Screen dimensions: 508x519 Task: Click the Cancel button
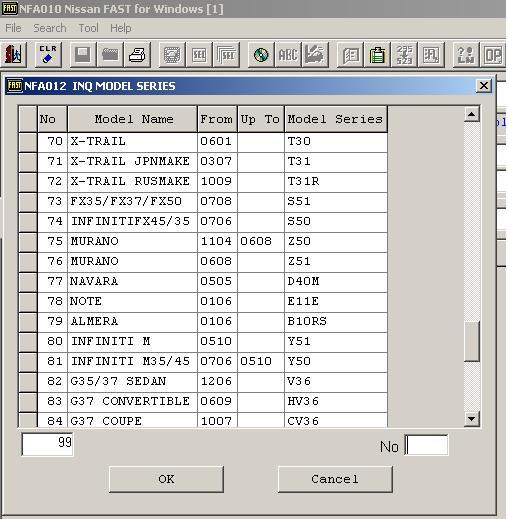point(335,479)
